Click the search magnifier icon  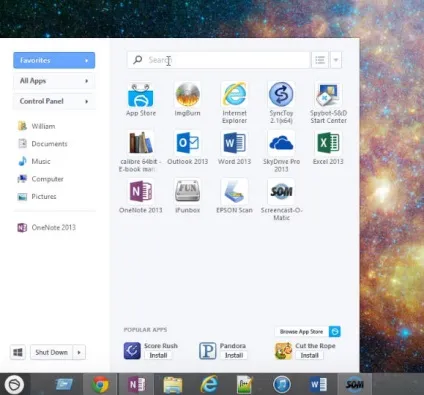[x=137, y=60]
